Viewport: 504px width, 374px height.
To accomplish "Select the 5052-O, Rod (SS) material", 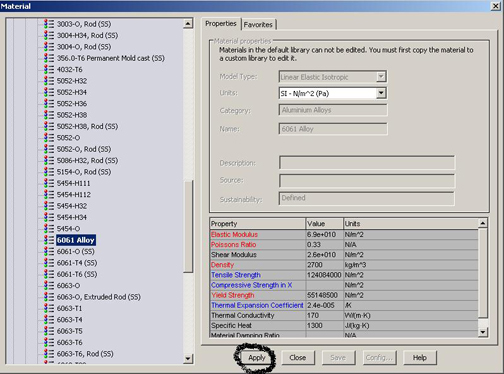I will [x=84, y=149].
